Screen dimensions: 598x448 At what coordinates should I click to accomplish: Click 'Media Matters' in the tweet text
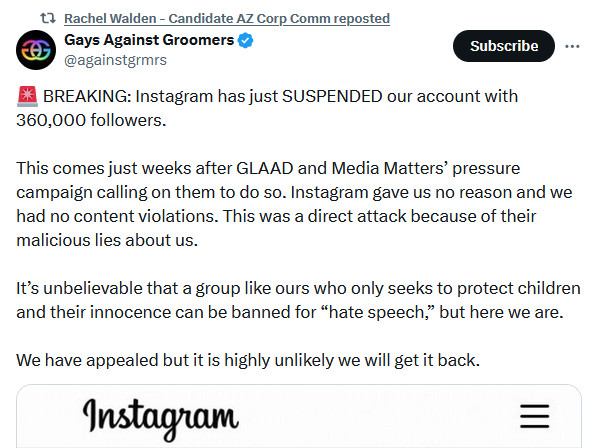[388, 168]
